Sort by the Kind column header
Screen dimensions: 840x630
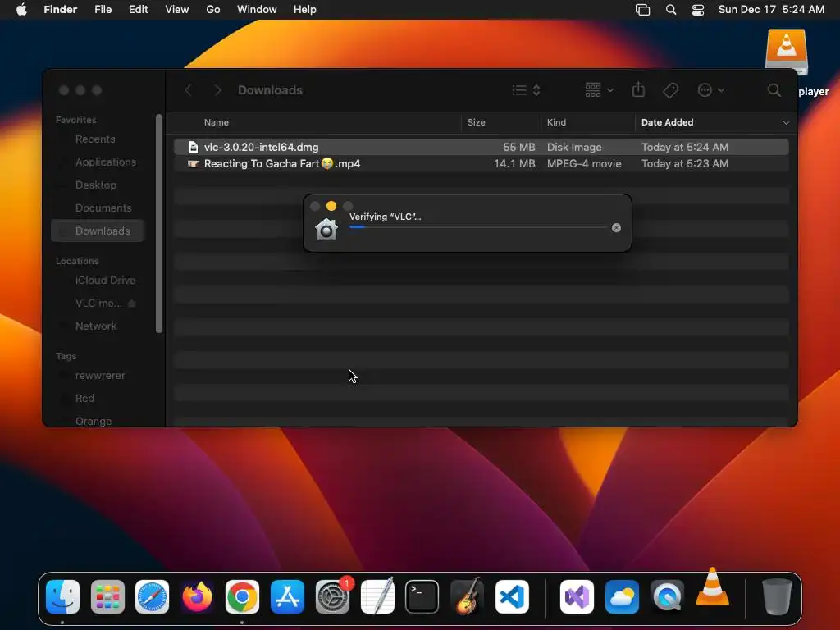tap(556, 123)
